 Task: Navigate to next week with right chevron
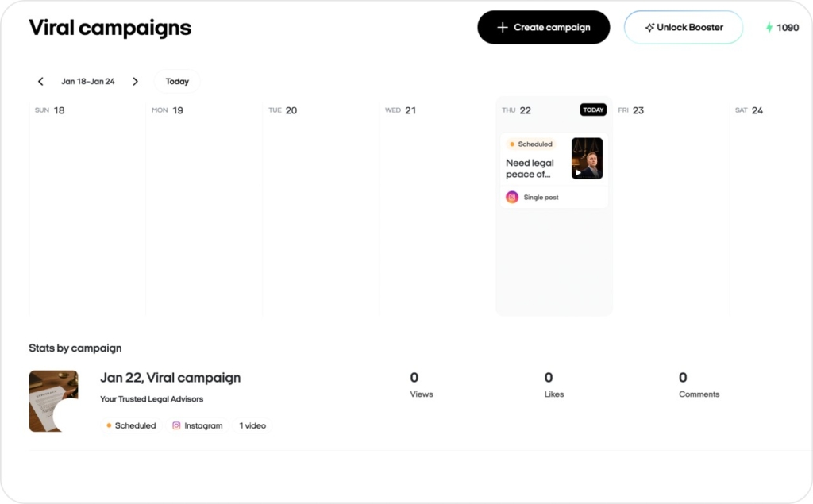click(x=136, y=81)
